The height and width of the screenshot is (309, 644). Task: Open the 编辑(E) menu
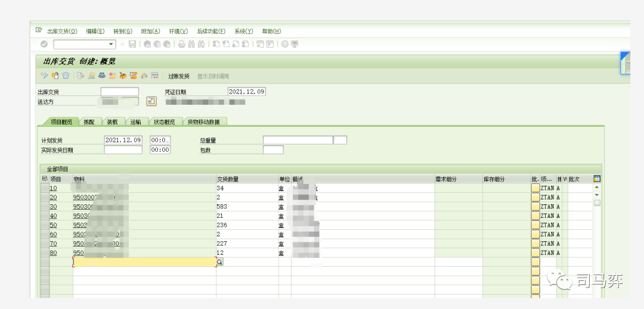[x=95, y=31]
